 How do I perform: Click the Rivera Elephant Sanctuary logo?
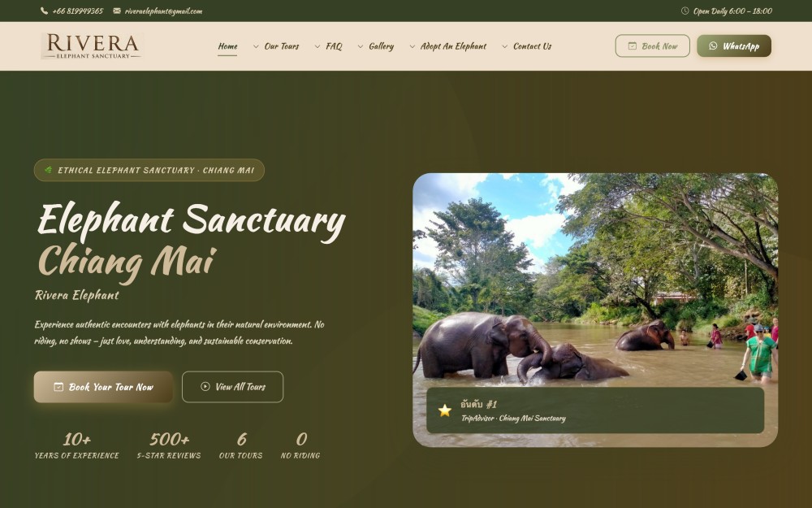91,46
